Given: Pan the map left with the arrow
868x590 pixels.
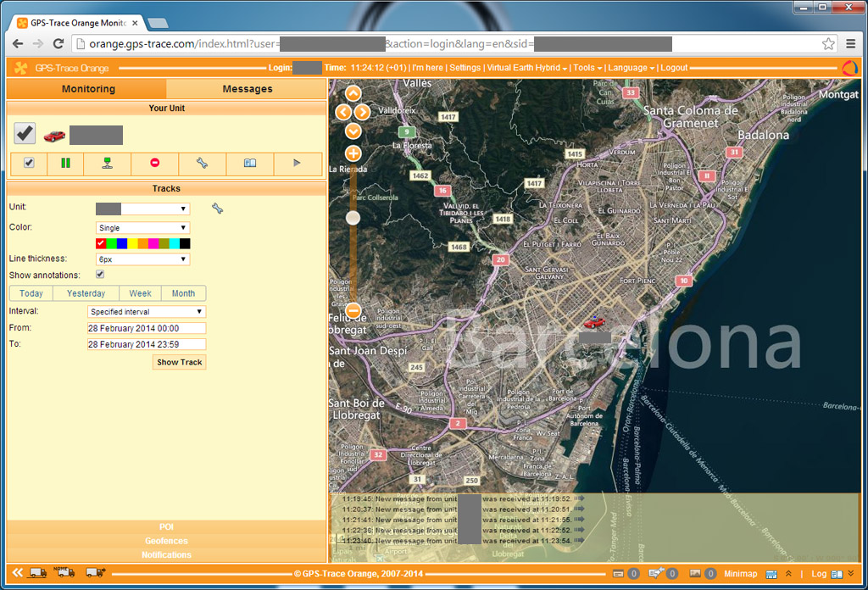Looking at the screenshot, I should 343,113.
